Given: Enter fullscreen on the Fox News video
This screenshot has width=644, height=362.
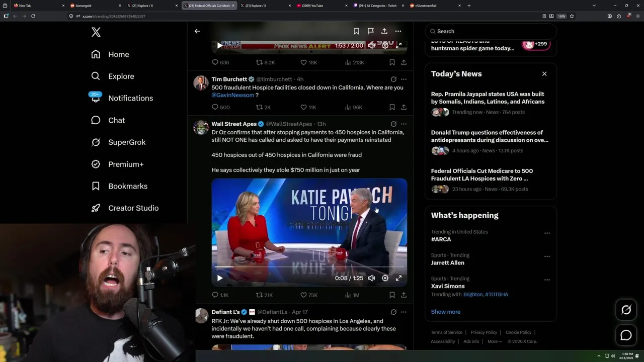Looking at the screenshot, I should click(x=398, y=46).
